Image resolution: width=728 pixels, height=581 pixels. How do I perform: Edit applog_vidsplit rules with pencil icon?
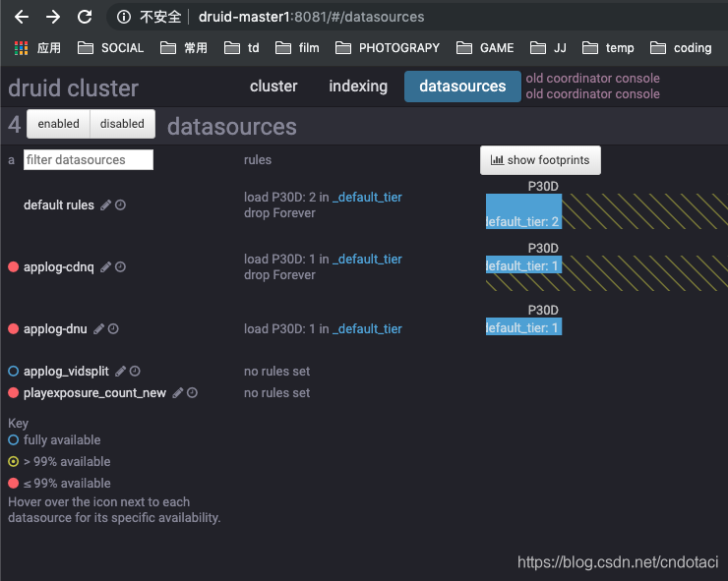pos(121,372)
